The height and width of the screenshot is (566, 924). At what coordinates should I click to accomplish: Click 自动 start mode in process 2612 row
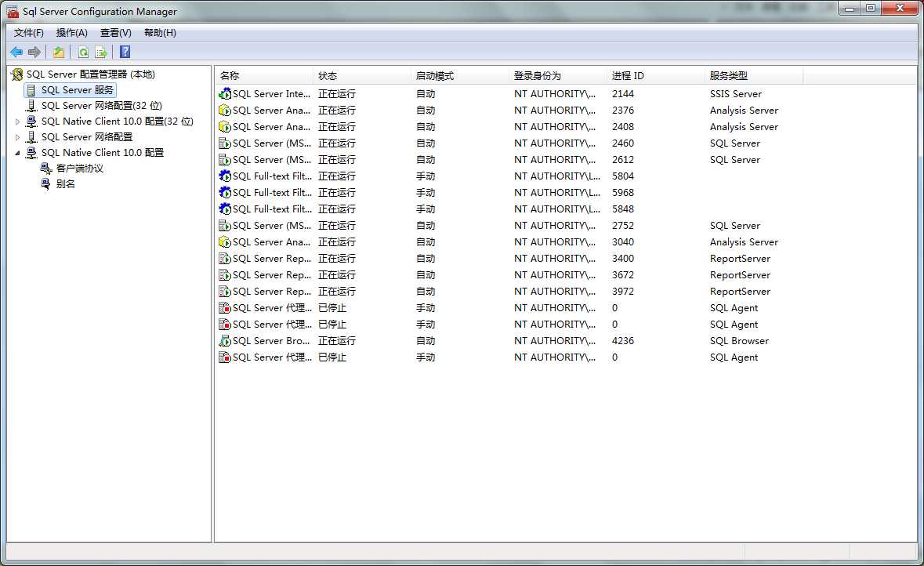click(426, 160)
